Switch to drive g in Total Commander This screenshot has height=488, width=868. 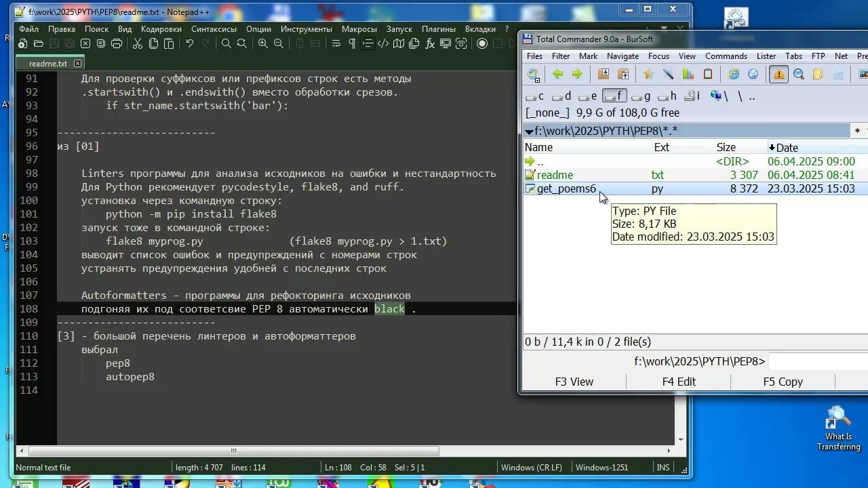(x=640, y=96)
